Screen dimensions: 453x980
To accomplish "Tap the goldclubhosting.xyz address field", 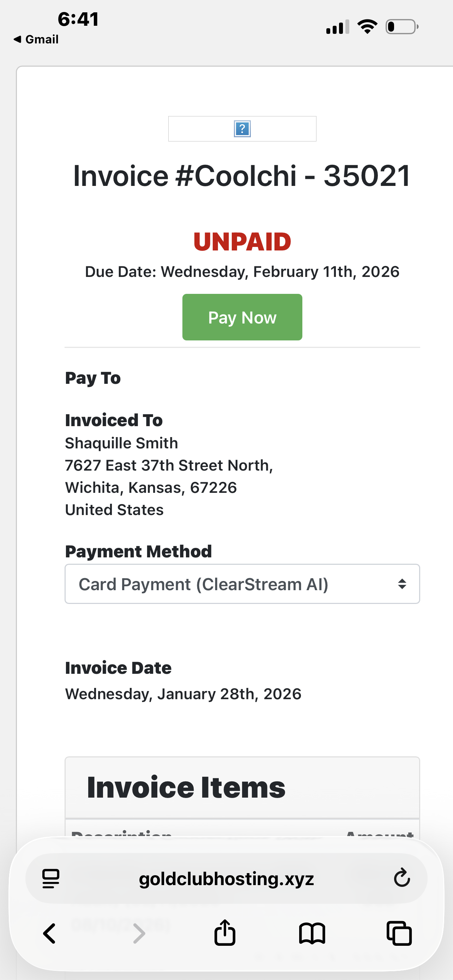I will pos(226,879).
